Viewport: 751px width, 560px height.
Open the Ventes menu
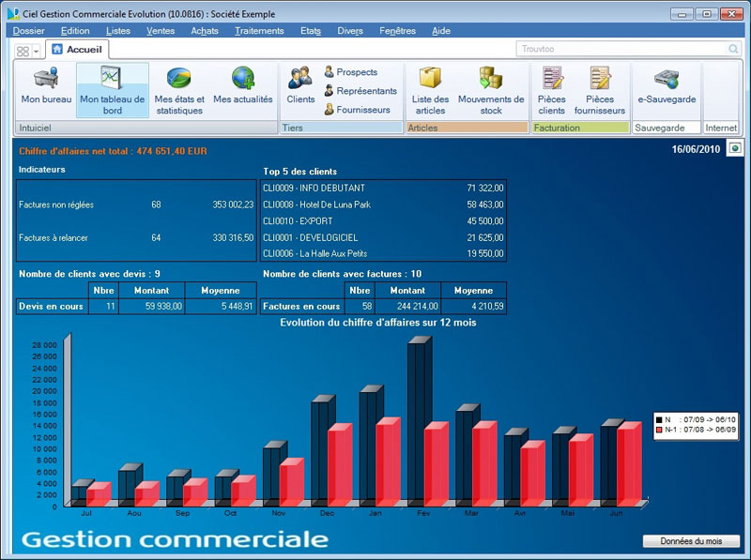click(x=161, y=31)
